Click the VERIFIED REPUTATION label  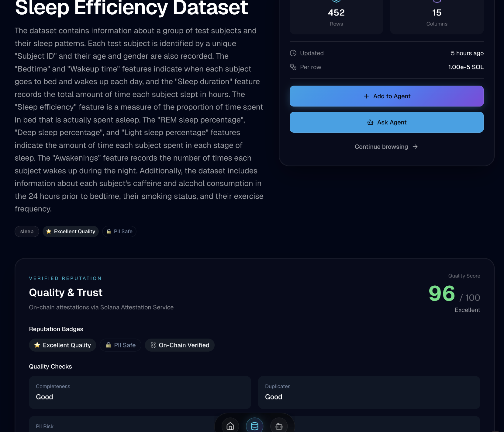coord(65,278)
